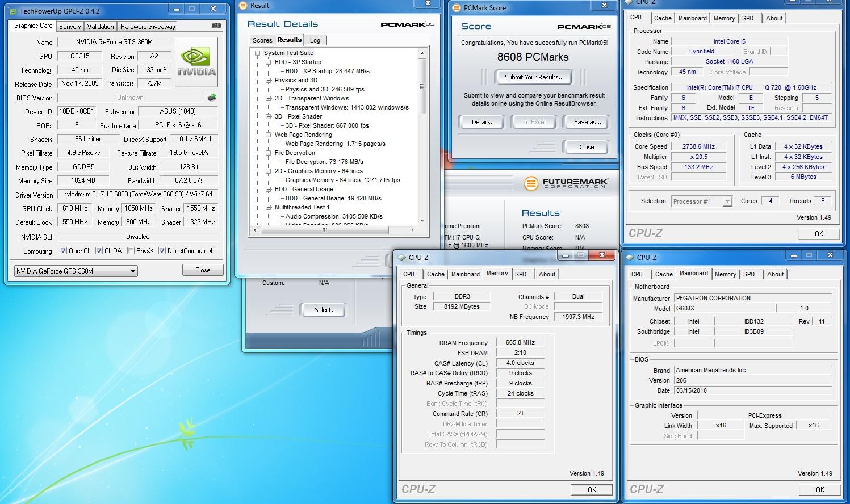Click the NB Frequency value 1997.3 MHz

[578, 317]
